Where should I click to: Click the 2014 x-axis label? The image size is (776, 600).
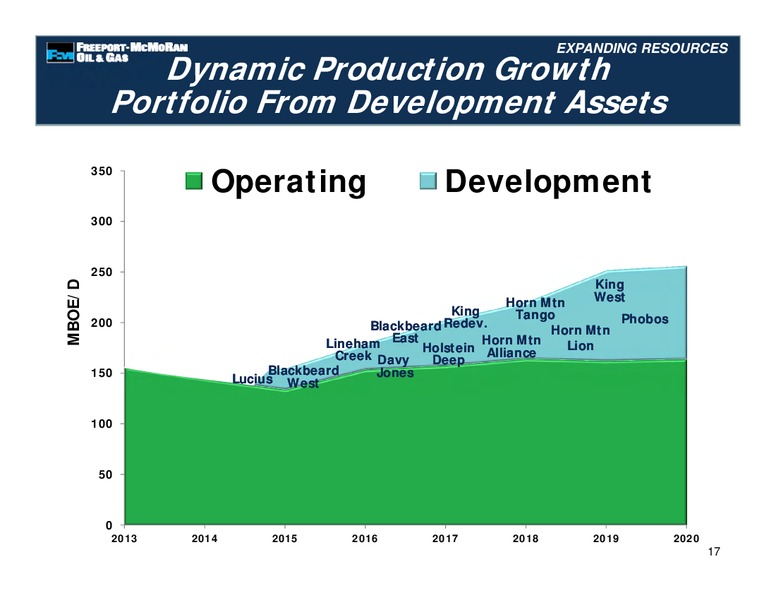(204, 539)
